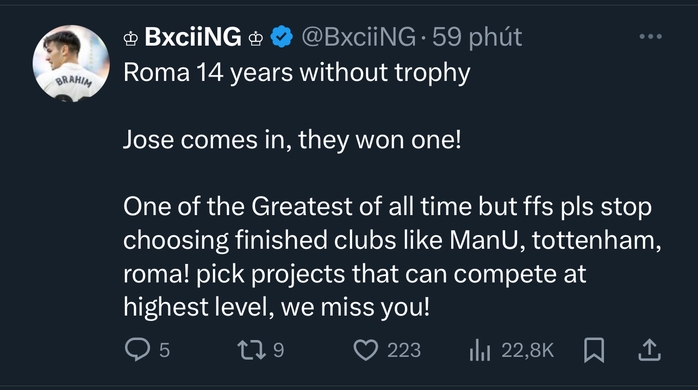Click the reply speech bubble icon
The image size is (698, 390).
coord(137,349)
